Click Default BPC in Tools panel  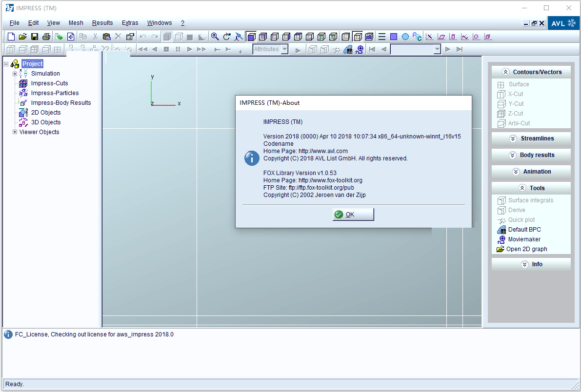click(524, 230)
